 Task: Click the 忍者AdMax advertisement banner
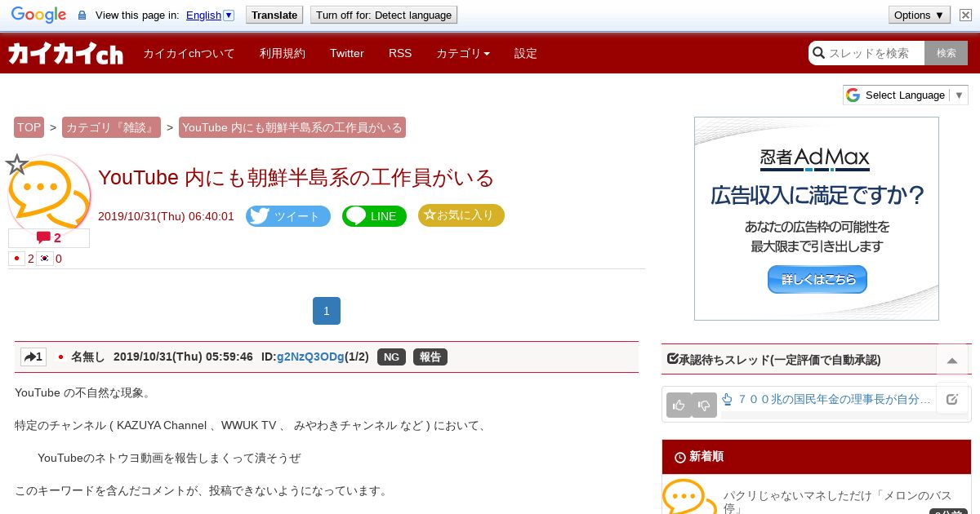pos(817,219)
